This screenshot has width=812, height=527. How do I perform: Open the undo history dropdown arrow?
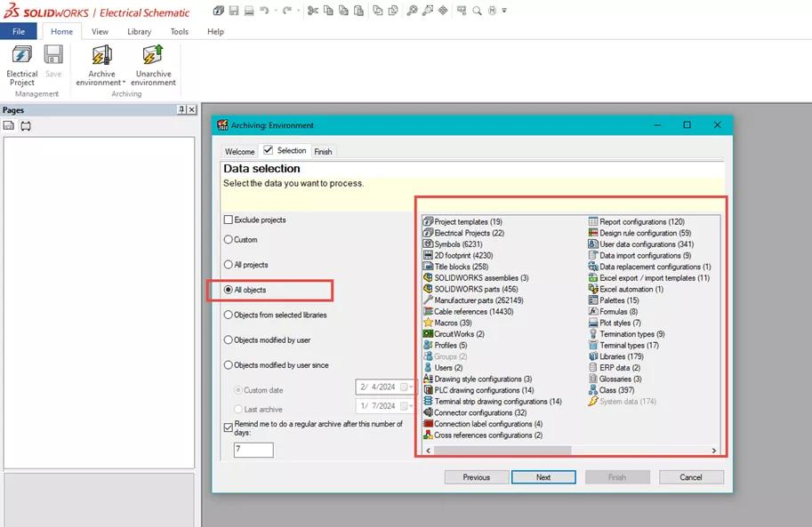(x=276, y=11)
